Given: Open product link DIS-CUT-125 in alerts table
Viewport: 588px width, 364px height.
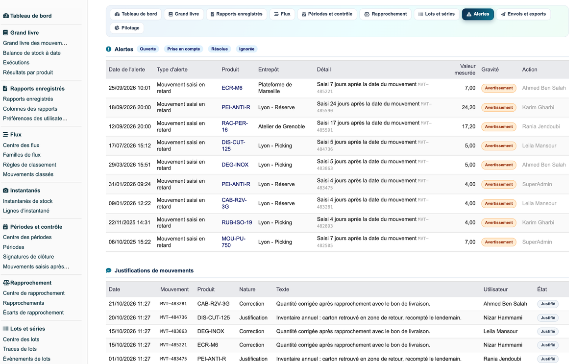Looking at the screenshot, I should pos(234,146).
